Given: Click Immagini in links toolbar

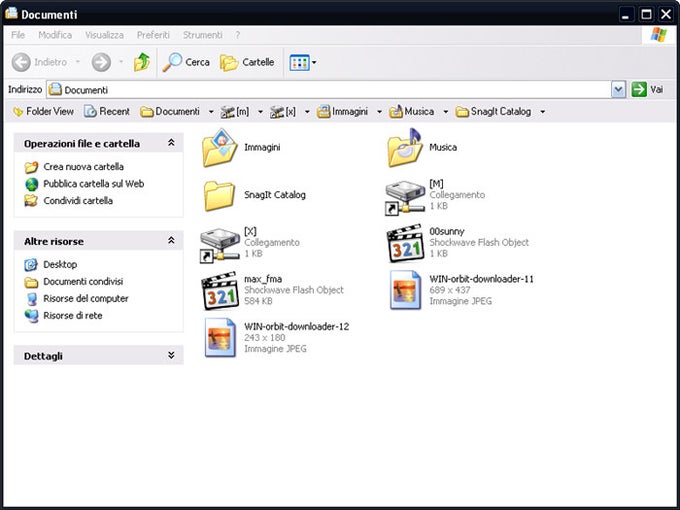Looking at the screenshot, I should [342, 112].
